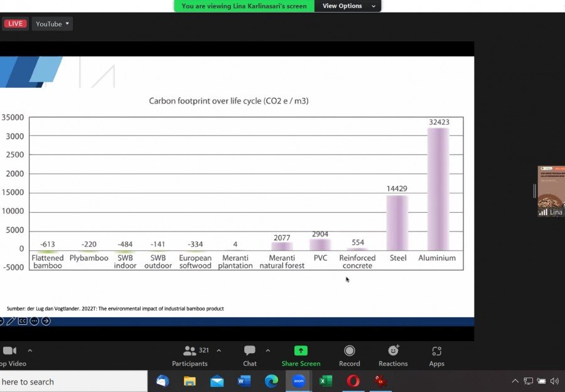Open the YouTube live stream dropdown
This screenshot has width=565, height=392.
[x=52, y=24]
